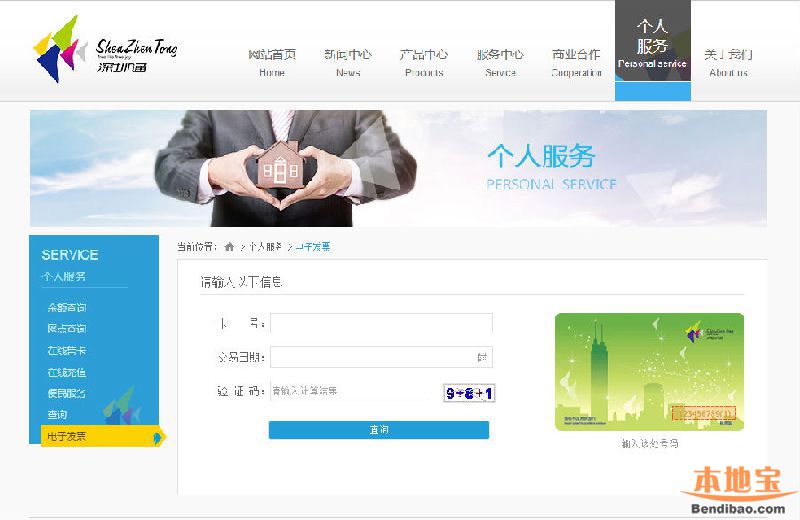The image size is (800, 520).
Task: Open the About us menu
Action: pos(729,63)
